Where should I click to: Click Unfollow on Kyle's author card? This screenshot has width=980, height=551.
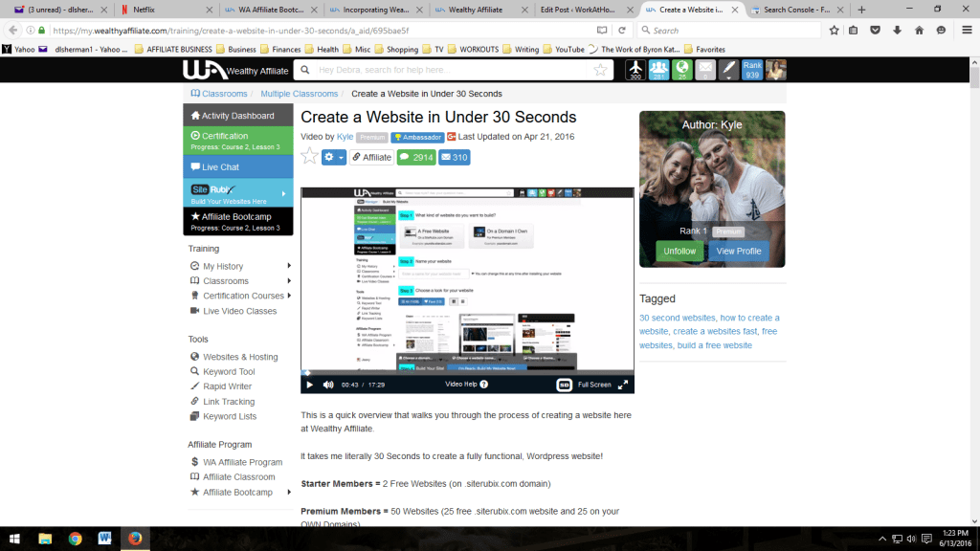click(679, 252)
